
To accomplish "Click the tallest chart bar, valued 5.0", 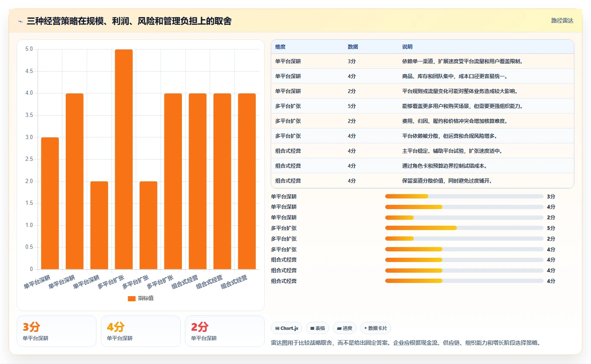I will point(124,159).
